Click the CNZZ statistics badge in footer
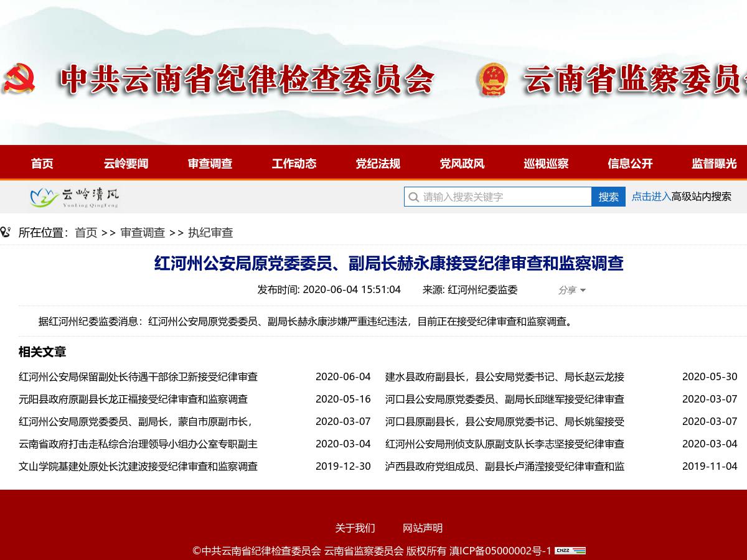Viewport: 747px width, 560px height. pos(570,551)
